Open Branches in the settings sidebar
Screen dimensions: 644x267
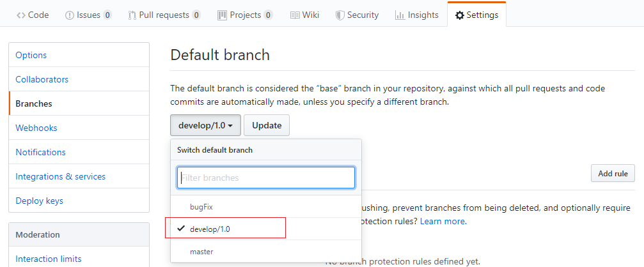click(x=34, y=103)
